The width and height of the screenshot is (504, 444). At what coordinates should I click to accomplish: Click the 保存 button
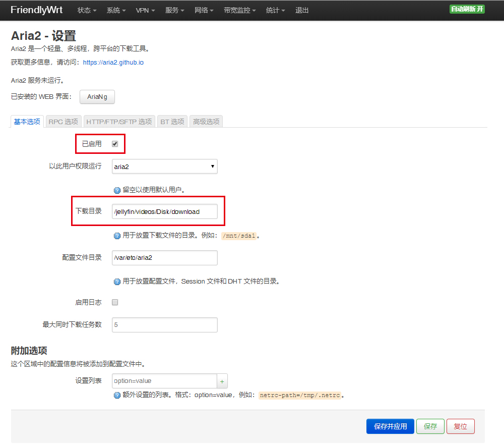[430, 426]
